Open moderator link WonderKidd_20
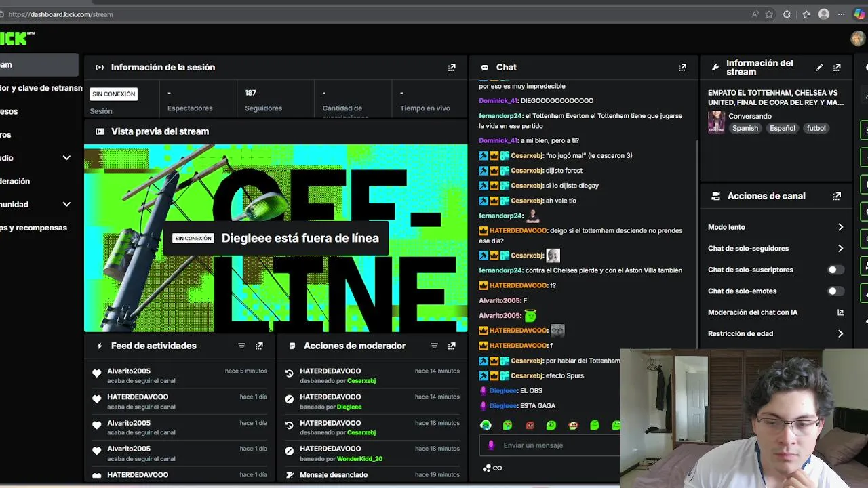The height and width of the screenshot is (488, 868). (359, 459)
